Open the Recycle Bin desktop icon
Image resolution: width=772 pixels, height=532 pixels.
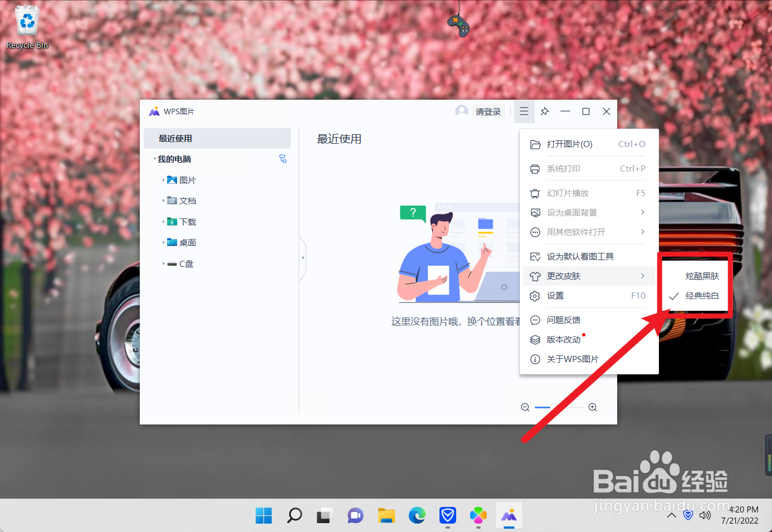click(x=27, y=27)
